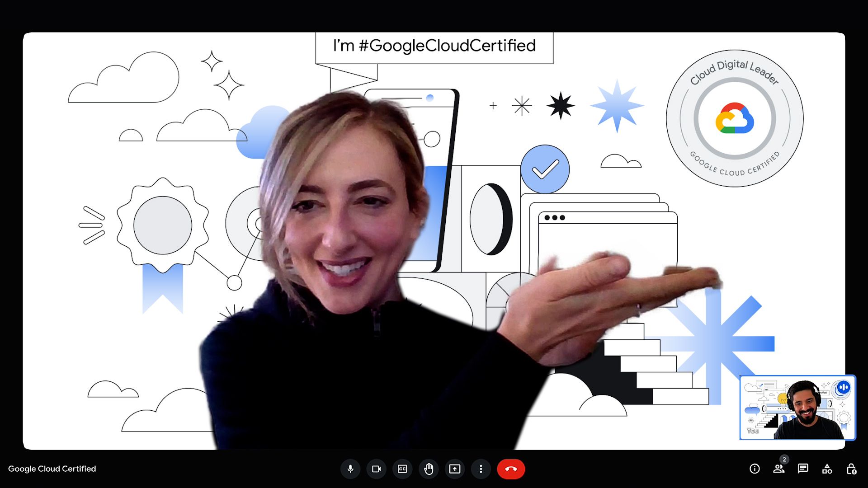Open meeting details info icon
Screen dimensions: 868x488
pyautogui.click(x=755, y=469)
